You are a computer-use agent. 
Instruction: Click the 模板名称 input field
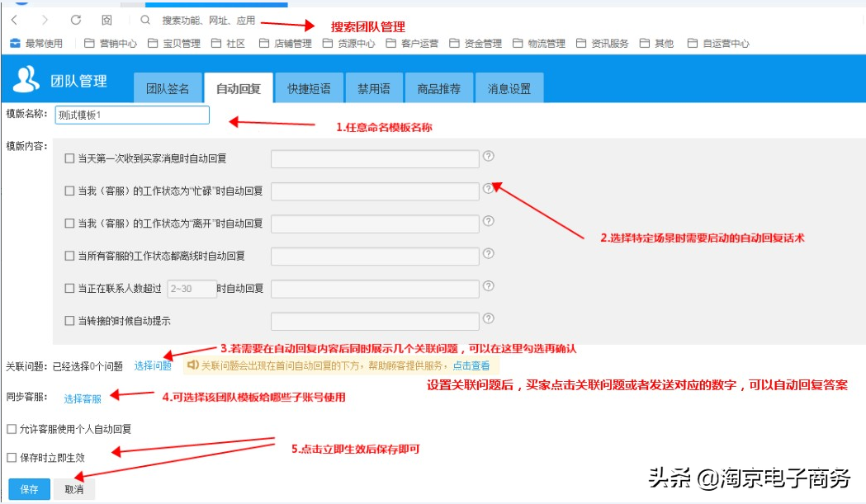132,115
